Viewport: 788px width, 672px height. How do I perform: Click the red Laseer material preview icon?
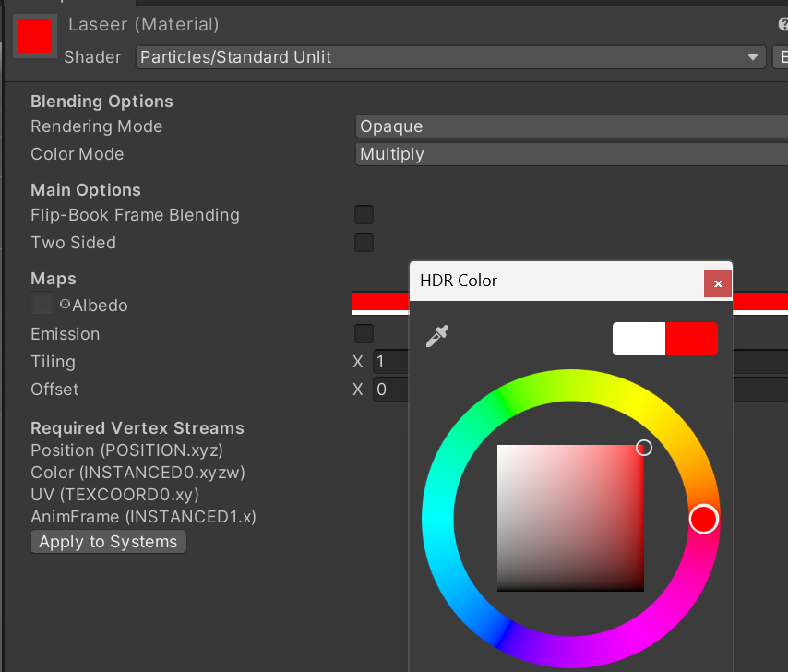tap(35, 36)
